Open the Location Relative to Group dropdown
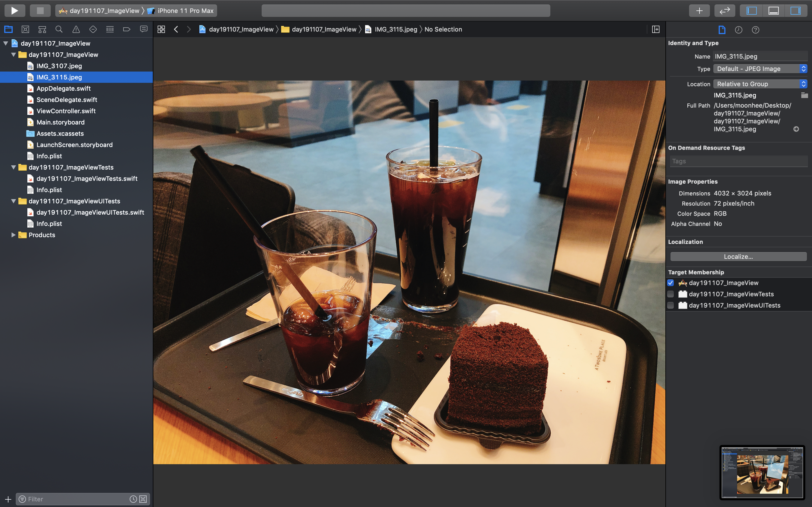 (760, 84)
